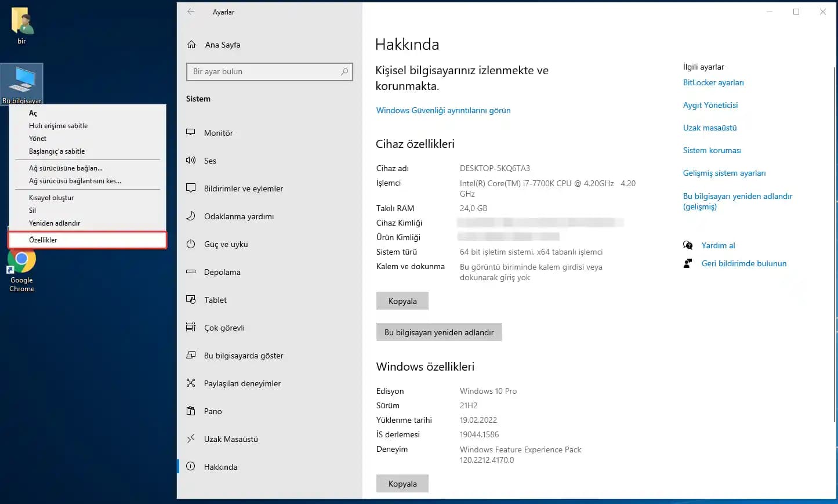Viewport: 838px width, 504px height.
Task: Choose Aç in the context menu
Action: (32, 113)
